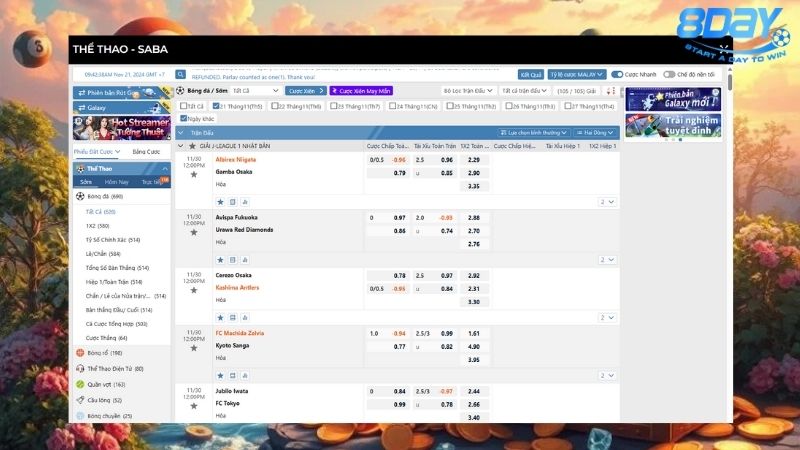
Task: Open the Phiếu Đặt Cược bet slip tab
Action: pyautogui.click(x=96, y=152)
